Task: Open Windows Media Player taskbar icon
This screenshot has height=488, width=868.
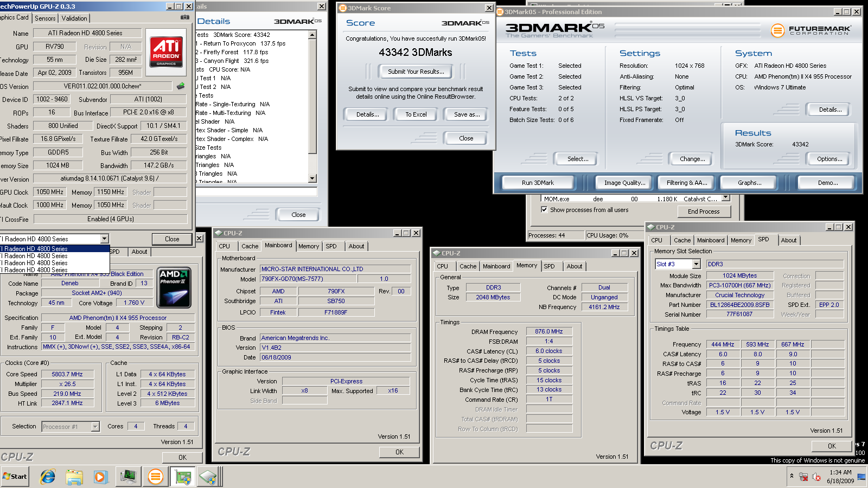Action: pos(100,477)
